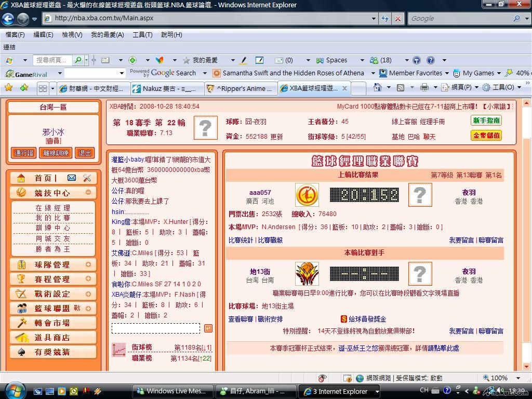Screen dimensions: 532x399
Task: Click the 離線訓練 button
Action: tap(56, 153)
